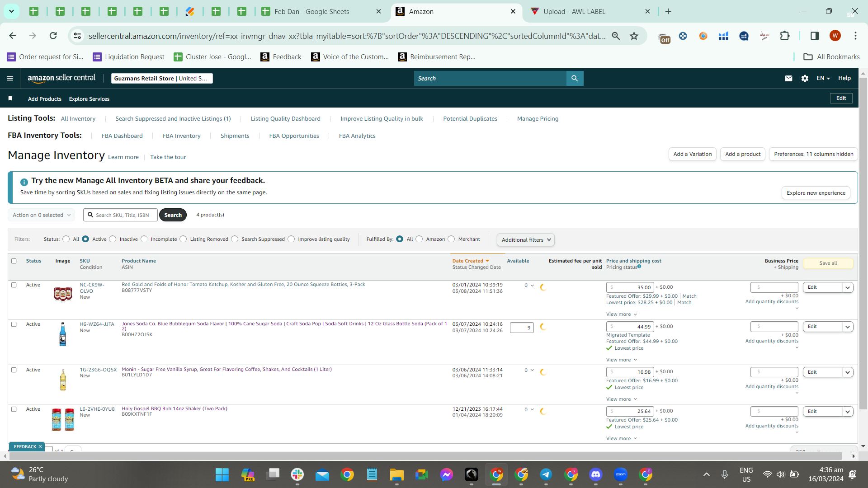Open the messages envelope icon
The width and height of the screenshot is (868, 488).
click(x=788, y=78)
